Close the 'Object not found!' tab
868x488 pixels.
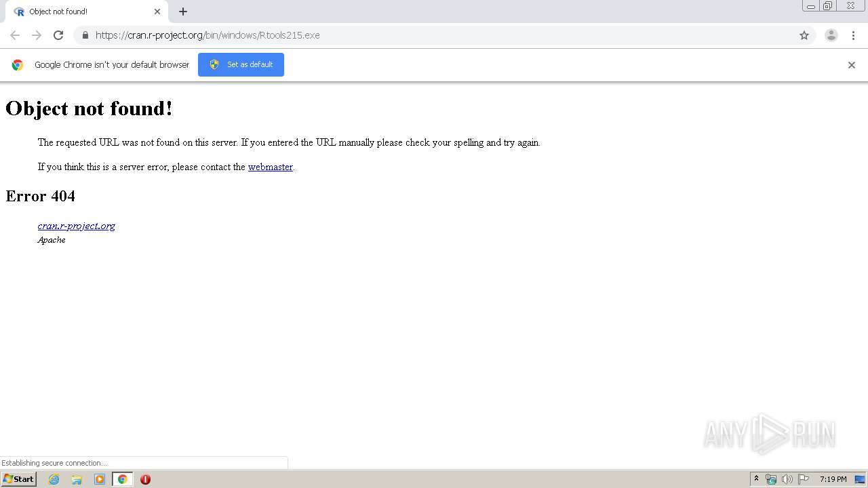pyautogui.click(x=157, y=12)
